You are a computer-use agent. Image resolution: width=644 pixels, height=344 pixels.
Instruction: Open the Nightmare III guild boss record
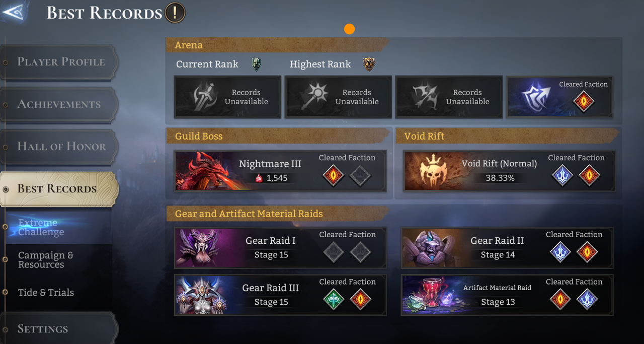[x=280, y=171]
